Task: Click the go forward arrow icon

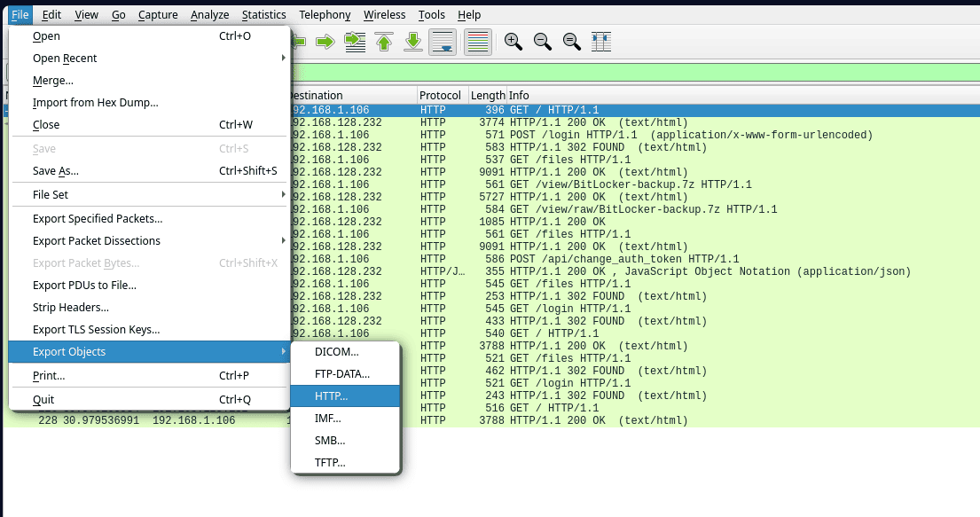Action: (325, 42)
